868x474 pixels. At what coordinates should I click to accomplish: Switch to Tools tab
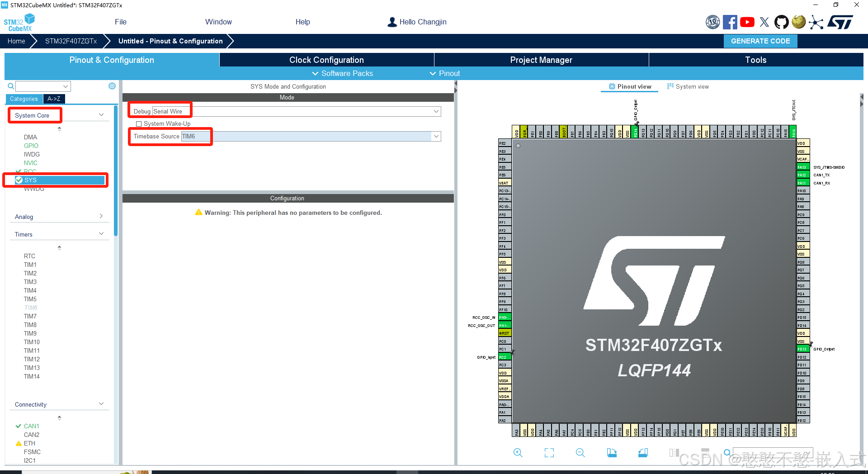[756, 60]
